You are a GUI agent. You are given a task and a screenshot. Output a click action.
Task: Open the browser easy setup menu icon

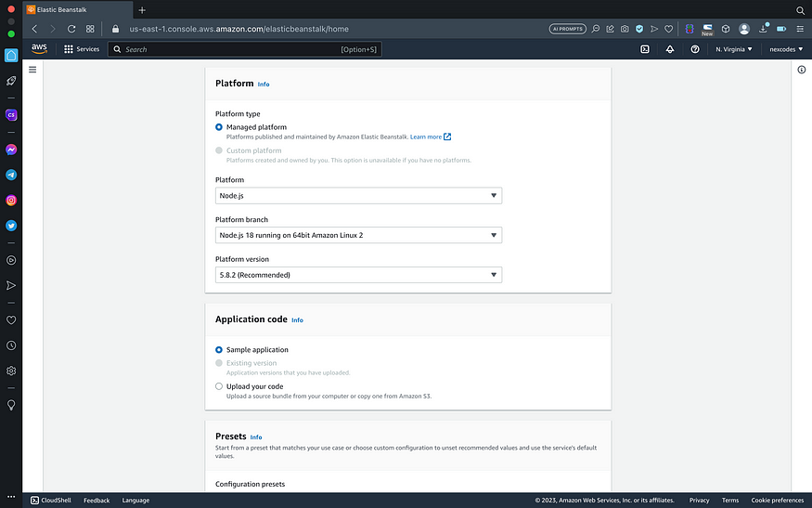pyautogui.click(x=800, y=29)
